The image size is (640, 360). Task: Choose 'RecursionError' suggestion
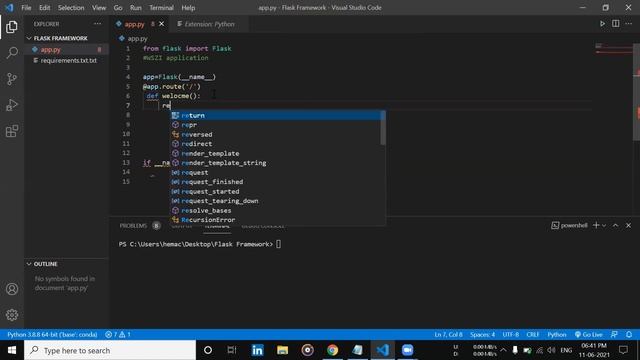tap(277, 220)
